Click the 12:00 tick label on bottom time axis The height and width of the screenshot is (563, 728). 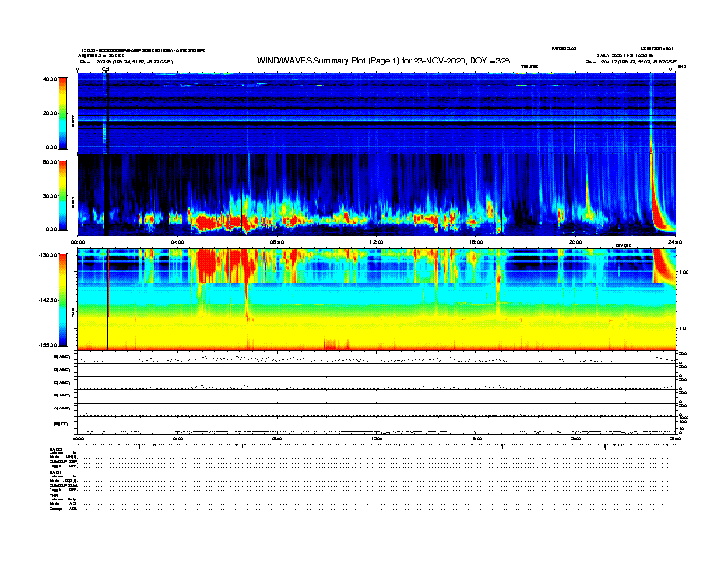point(377,439)
